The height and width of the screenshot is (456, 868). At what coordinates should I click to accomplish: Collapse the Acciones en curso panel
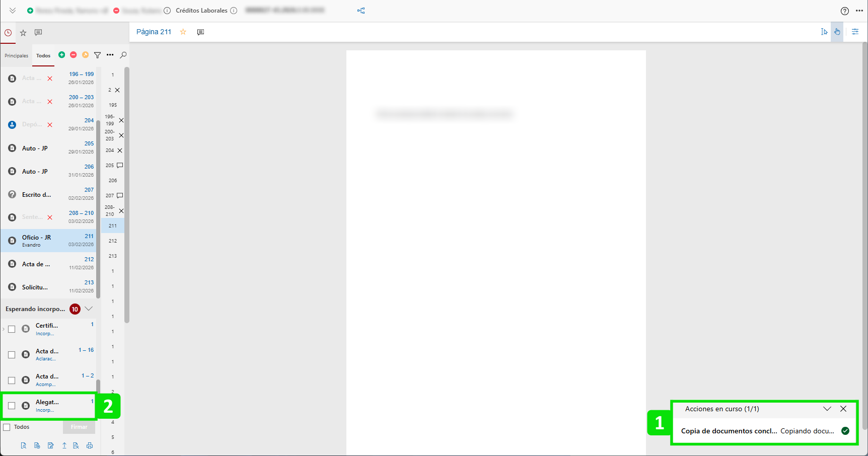point(827,409)
